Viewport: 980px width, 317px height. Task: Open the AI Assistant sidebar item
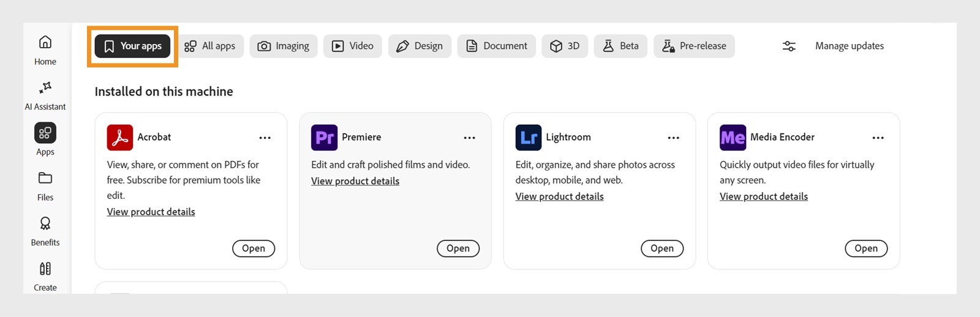45,96
